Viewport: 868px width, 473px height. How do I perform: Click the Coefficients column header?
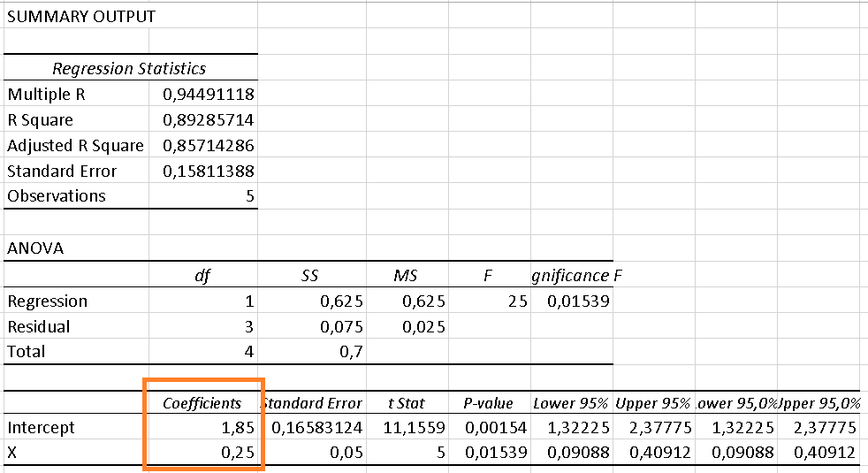202,403
